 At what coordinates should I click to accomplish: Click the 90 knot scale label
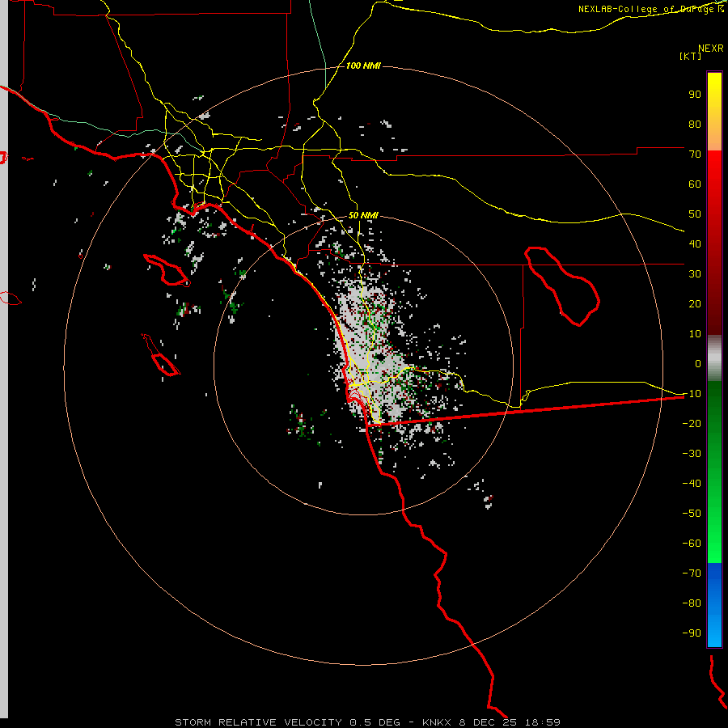tap(695, 95)
